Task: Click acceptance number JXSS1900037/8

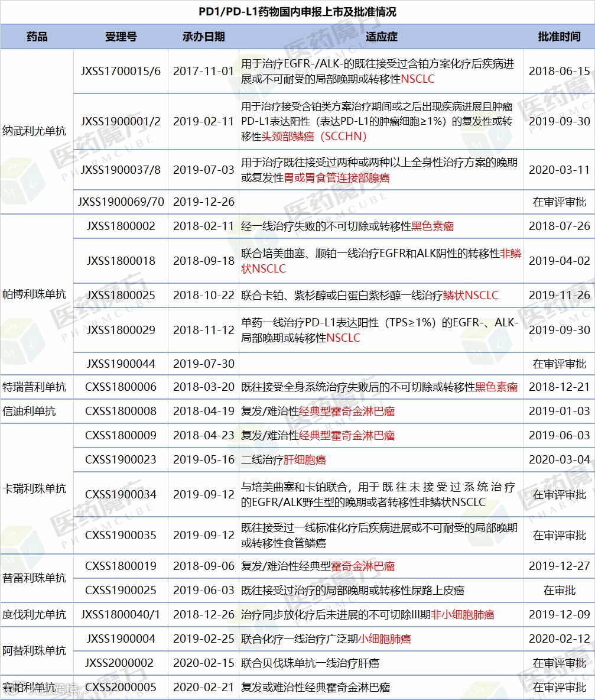Action: [x=121, y=170]
